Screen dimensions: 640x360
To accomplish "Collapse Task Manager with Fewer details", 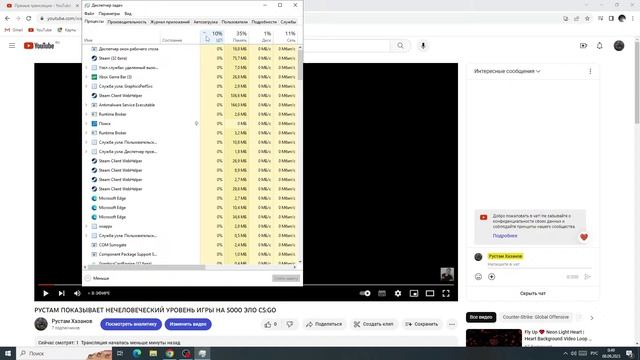I will pyautogui.click(x=97, y=278).
